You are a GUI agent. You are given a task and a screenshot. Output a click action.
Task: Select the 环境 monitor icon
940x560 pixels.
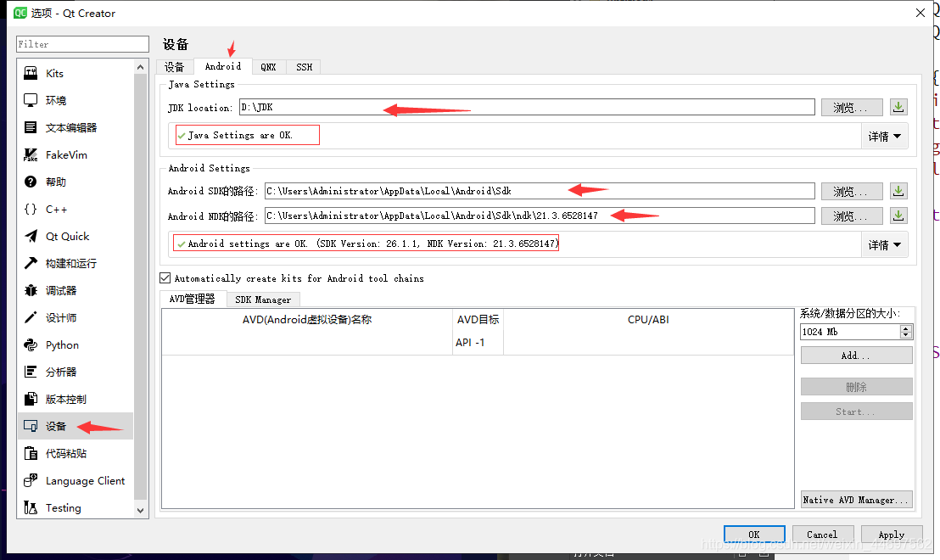(31, 100)
